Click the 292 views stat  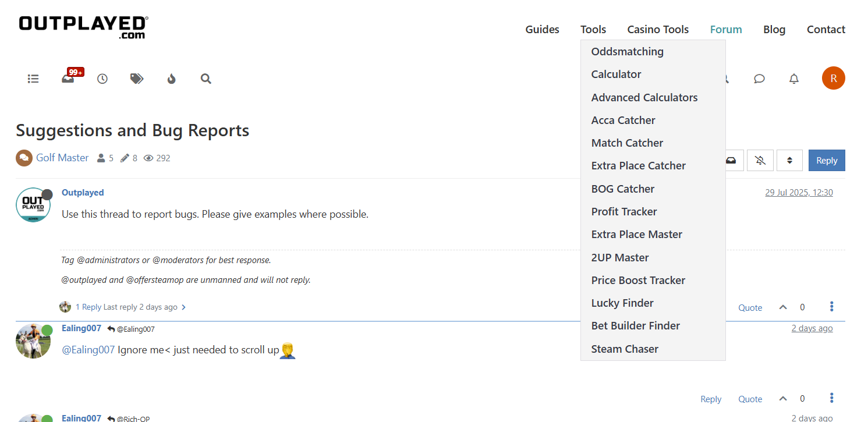click(x=157, y=158)
